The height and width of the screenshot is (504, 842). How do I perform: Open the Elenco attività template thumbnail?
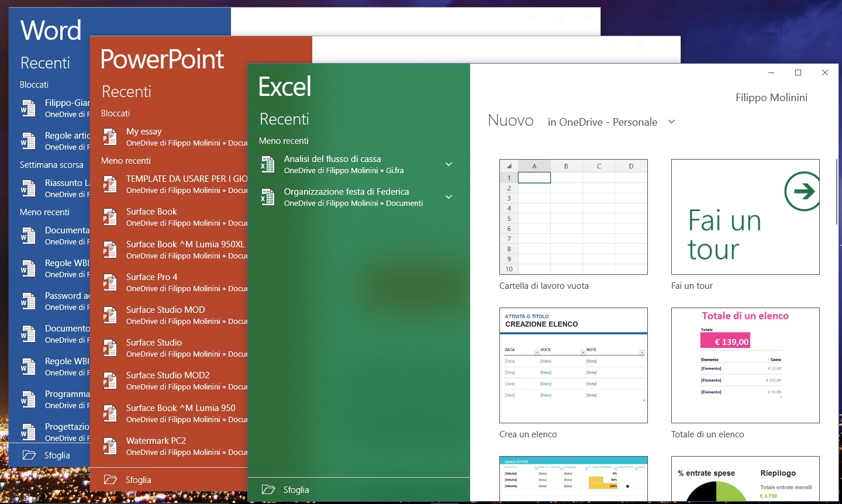pos(574,478)
